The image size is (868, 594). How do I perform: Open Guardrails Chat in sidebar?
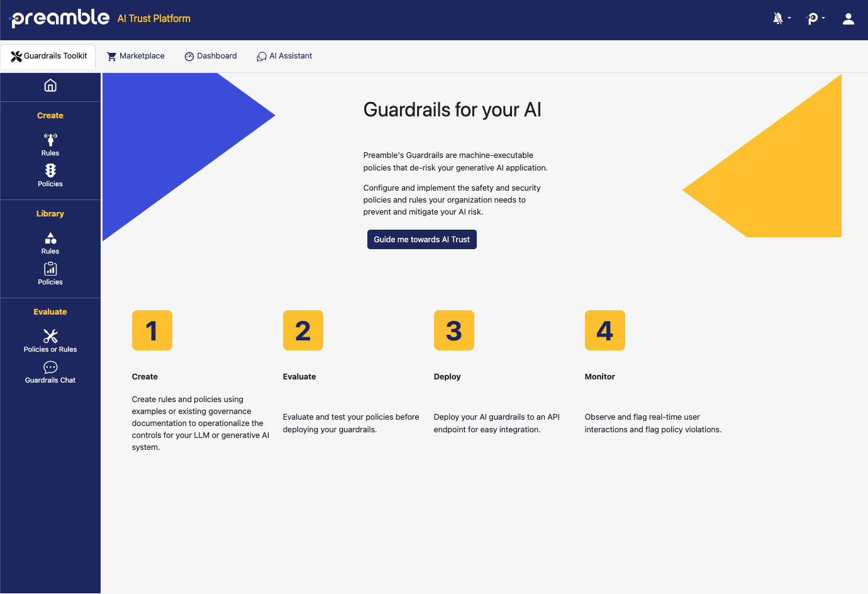coord(50,371)
